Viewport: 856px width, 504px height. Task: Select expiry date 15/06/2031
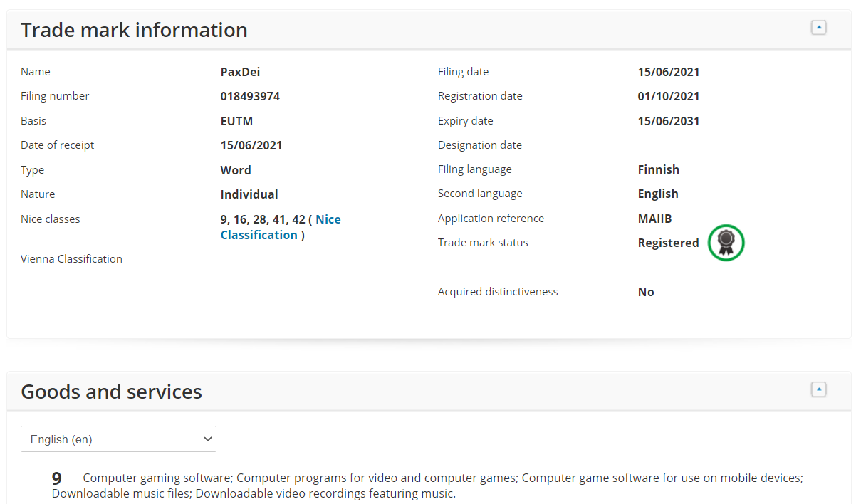tap(669, 121)
